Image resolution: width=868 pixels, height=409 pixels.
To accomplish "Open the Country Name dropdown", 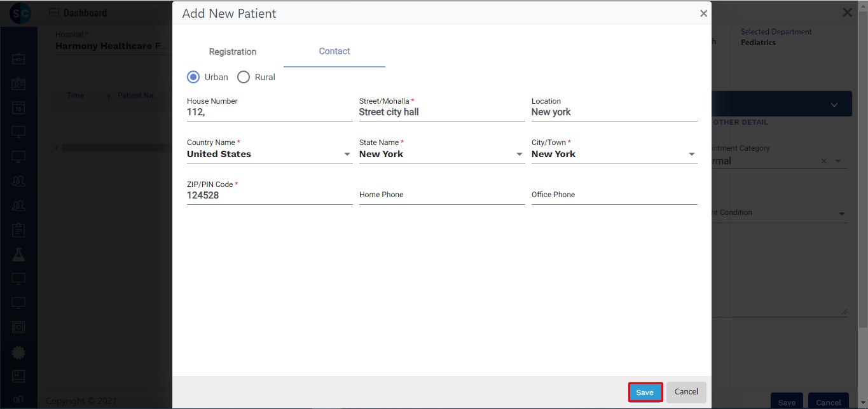I will [x=347, y=154].
